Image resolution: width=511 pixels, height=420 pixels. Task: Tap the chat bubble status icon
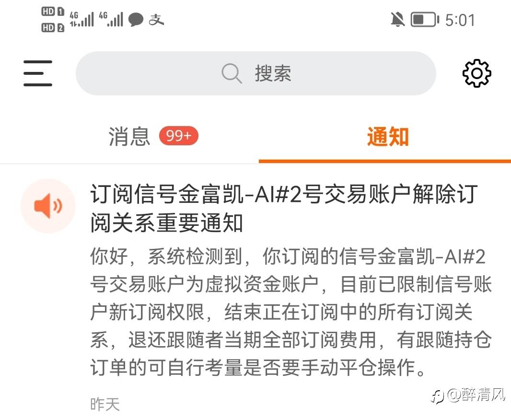pyautogui.click(x=136, y=20)
